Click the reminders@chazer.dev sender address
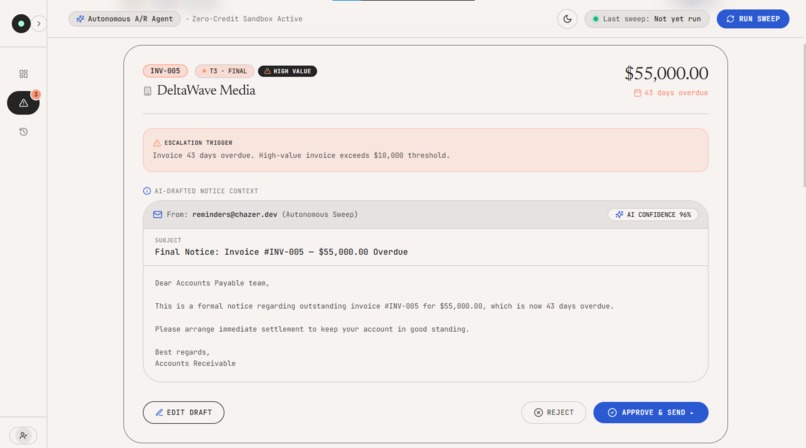Image resolution: width=806 pixels, height=448 pixels. tap(235, 215)
